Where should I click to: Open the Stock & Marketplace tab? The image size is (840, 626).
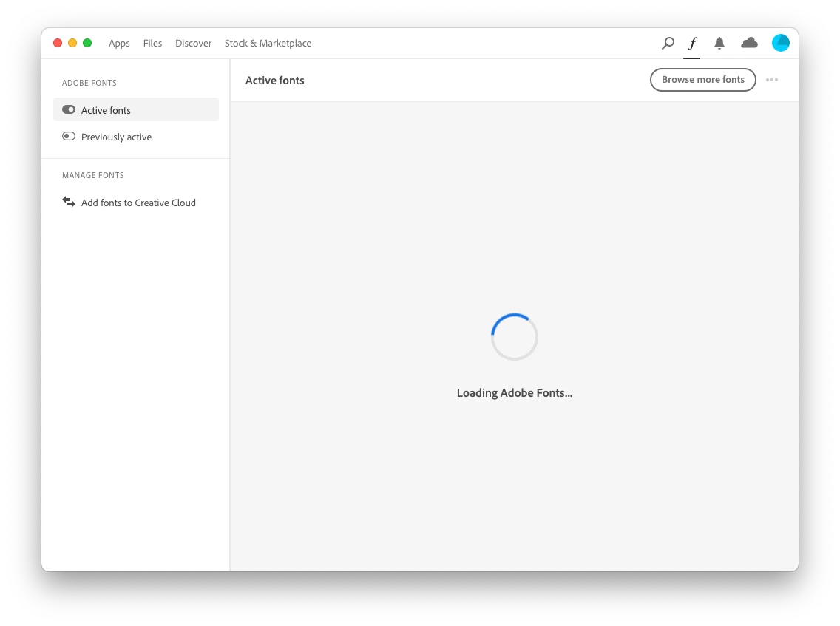point(268,44)
